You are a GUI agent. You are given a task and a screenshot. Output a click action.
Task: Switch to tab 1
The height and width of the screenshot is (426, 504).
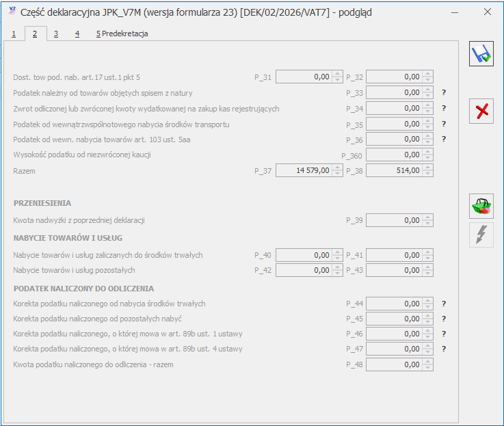pyautogui.click(x=14, y=34)
